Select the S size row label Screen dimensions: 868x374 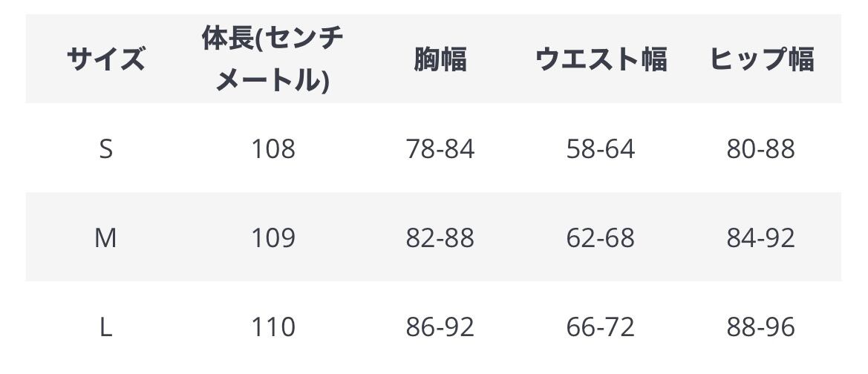[x=105, y=149]
